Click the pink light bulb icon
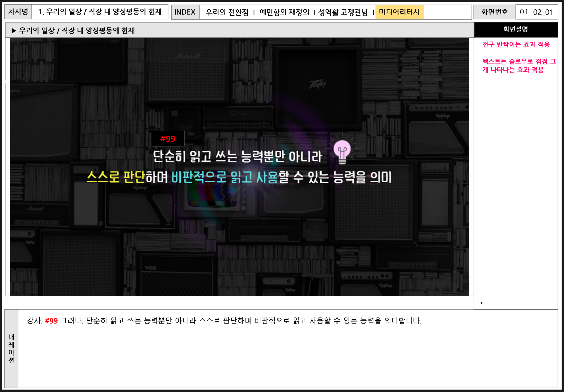Screen dimensions: 564x392 [342, 151]
